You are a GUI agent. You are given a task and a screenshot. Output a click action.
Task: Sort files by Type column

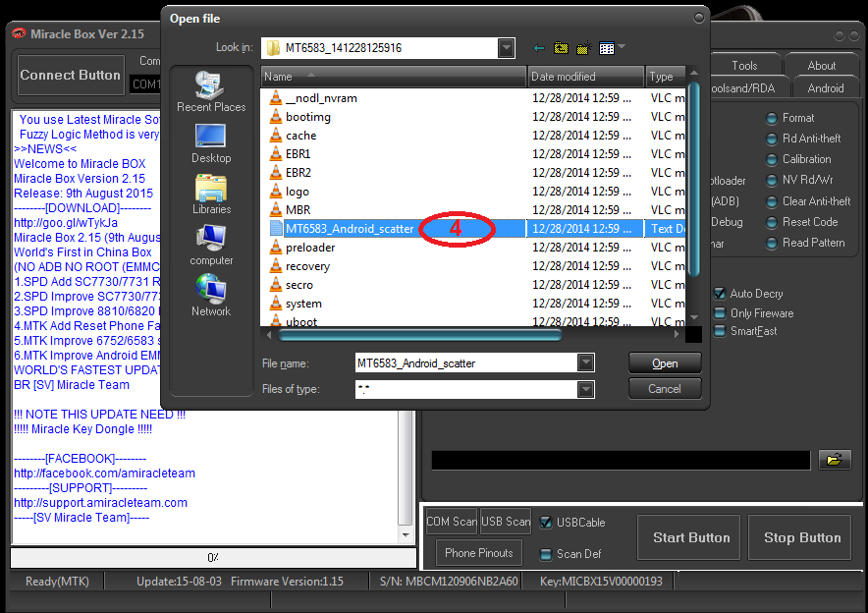click(x=666, y=77)
